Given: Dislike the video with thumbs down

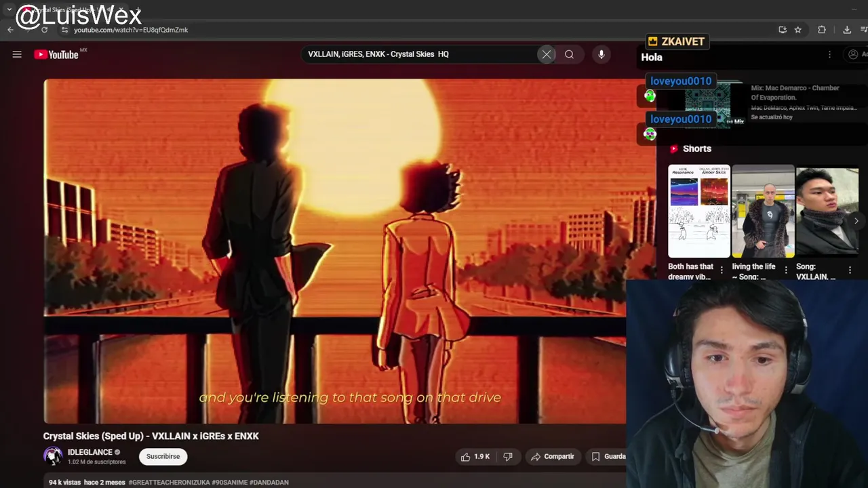Looking at the screenshot, I should tap(508, 457).
